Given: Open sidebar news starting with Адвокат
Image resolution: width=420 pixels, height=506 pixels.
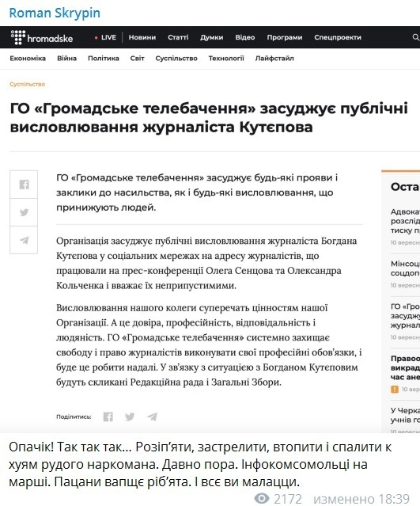Looking at the screenshot, I should click(x=405, y=221).
